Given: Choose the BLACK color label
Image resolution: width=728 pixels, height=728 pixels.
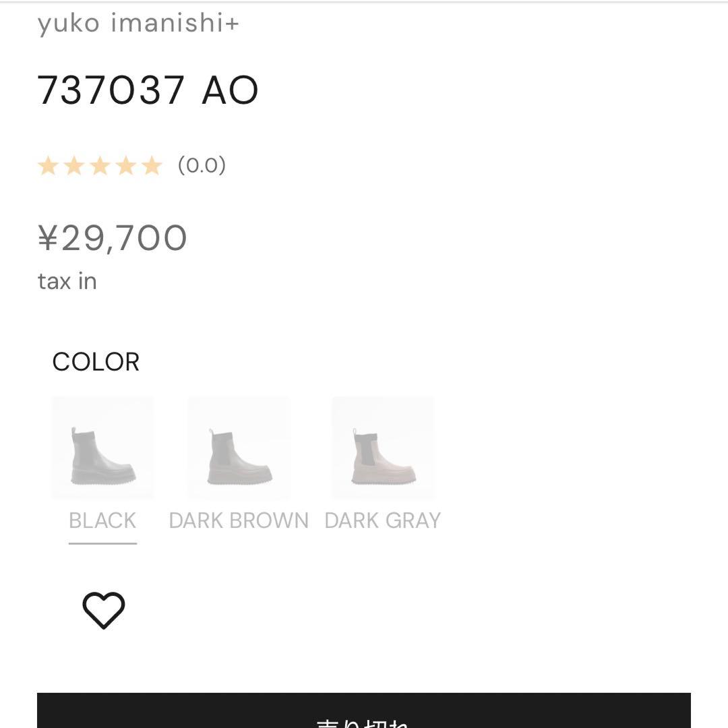Looking at the screenshot, I should [x=102, y=520].
